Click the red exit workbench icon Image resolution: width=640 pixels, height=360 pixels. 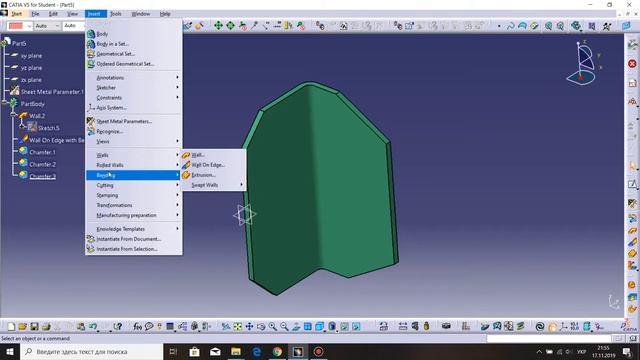tap(632, 64)
